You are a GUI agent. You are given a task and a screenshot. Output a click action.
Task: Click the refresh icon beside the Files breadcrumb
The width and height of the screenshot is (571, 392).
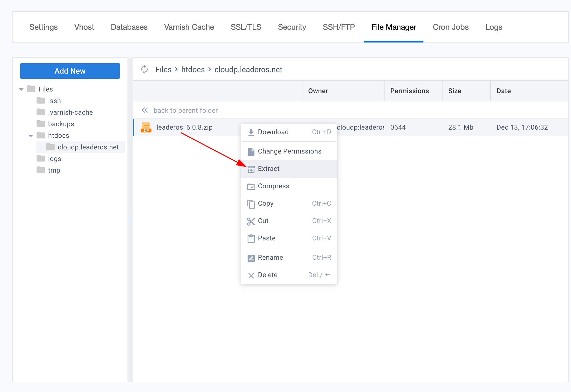[144, 70]
